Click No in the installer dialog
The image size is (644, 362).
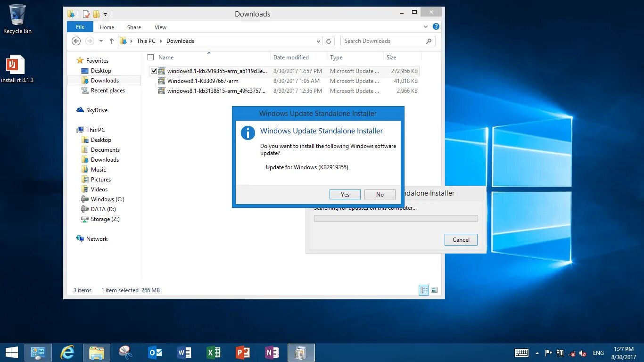(x=380, y=194)
